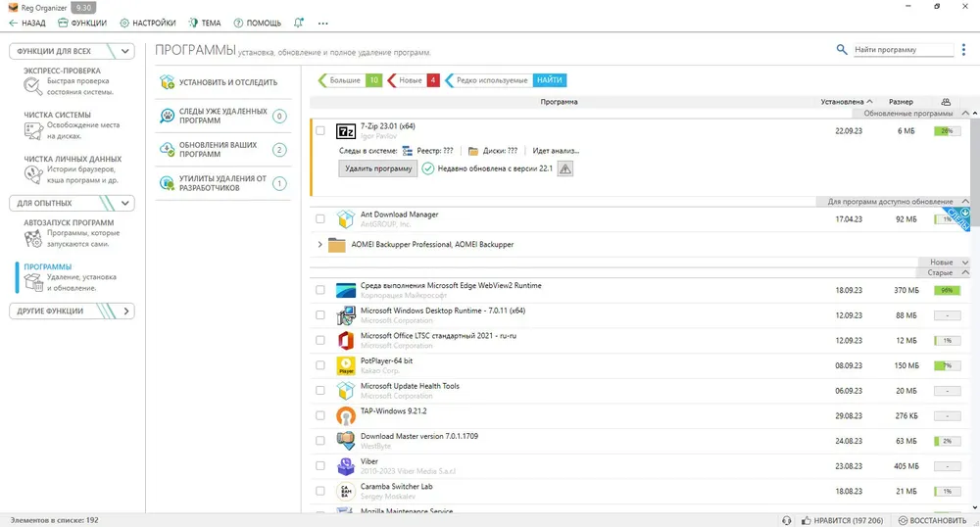
Task: Open Установить и отследить
Action: click(223, 82)
